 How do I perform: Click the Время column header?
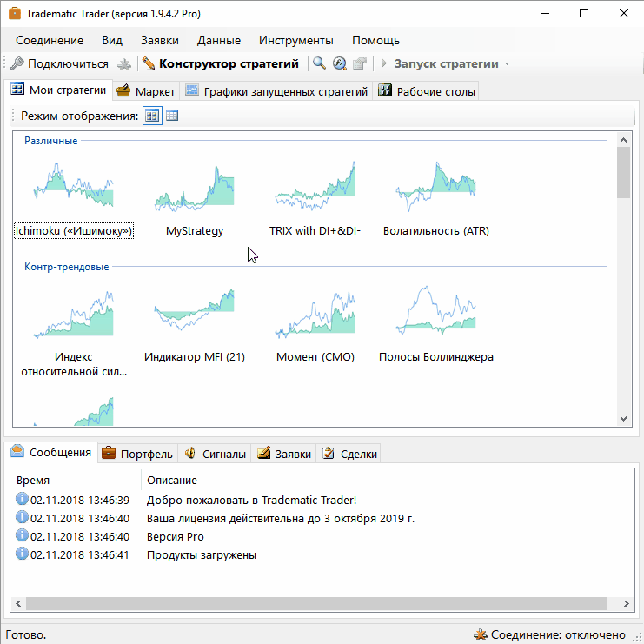click(76, 480)
